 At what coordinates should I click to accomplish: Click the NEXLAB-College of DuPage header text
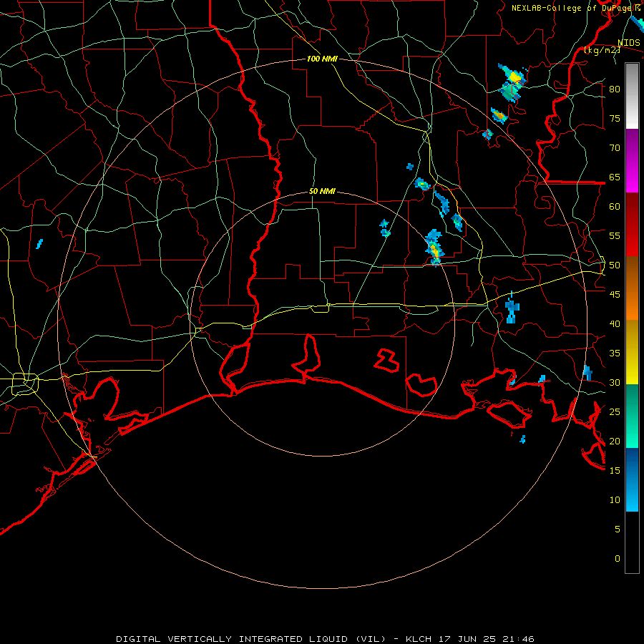(573, 8)
